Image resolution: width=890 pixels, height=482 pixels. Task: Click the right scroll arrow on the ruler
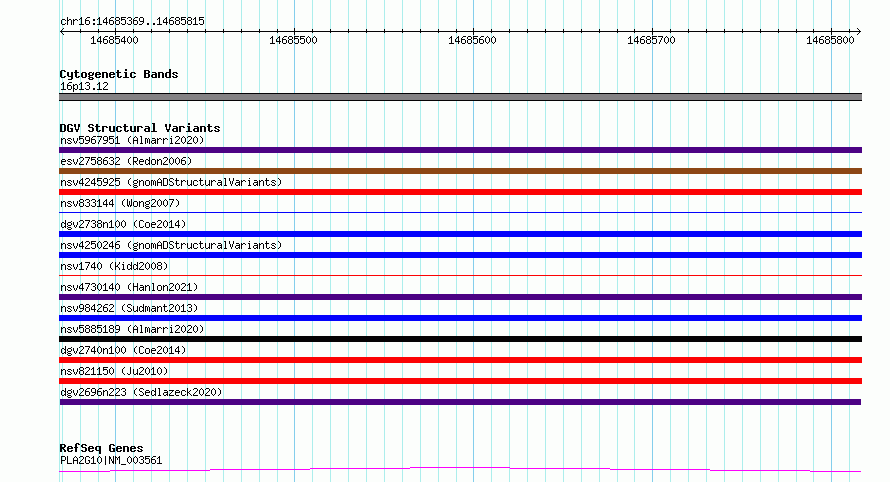(x=859, y=31)
